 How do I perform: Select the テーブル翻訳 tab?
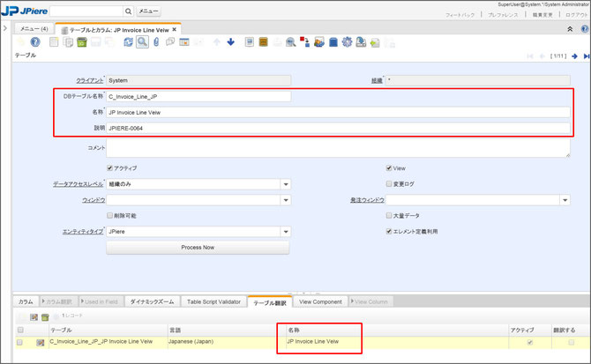[270, 302]
